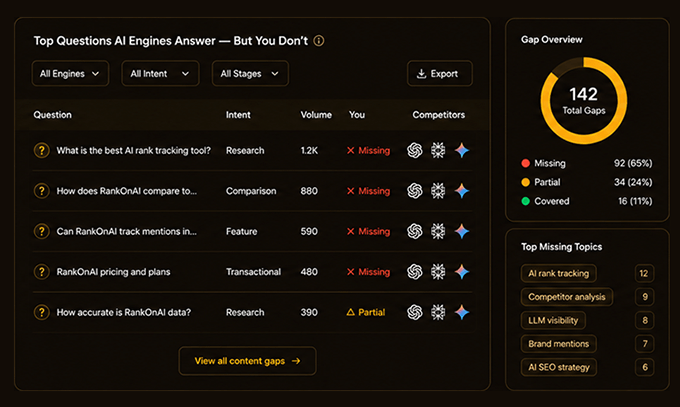Click the LLM visibility topic tag

click(553, 320)
